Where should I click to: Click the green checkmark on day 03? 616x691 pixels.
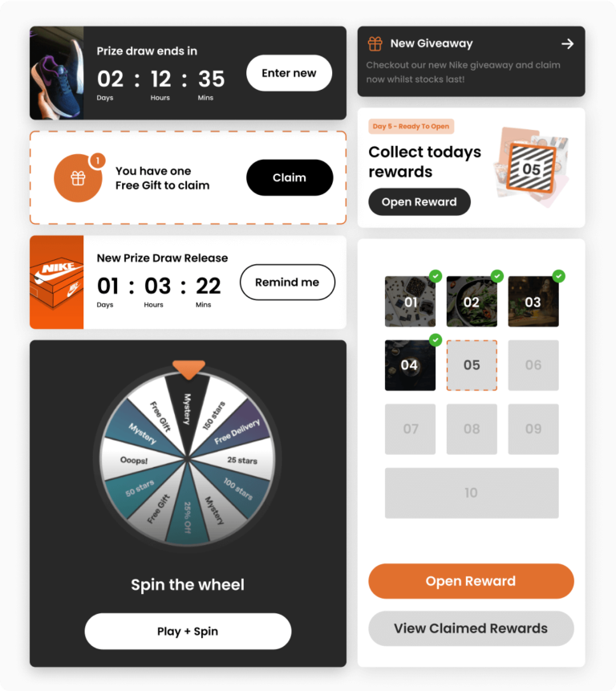(558, 276)
